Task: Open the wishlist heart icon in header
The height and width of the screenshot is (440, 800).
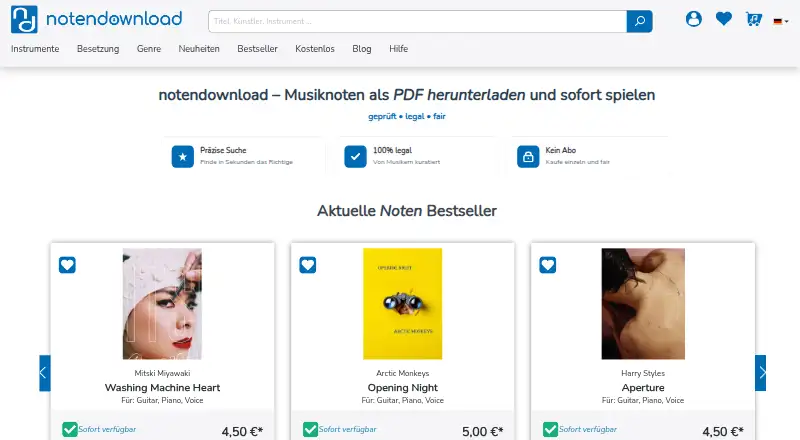Action: click(723, 19)
